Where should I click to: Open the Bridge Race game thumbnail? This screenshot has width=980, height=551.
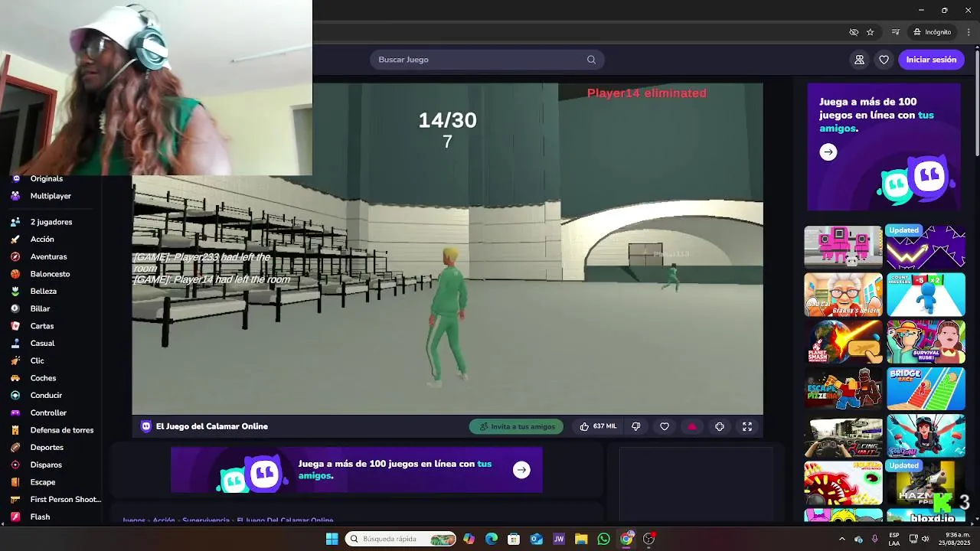tap(926, 388)
